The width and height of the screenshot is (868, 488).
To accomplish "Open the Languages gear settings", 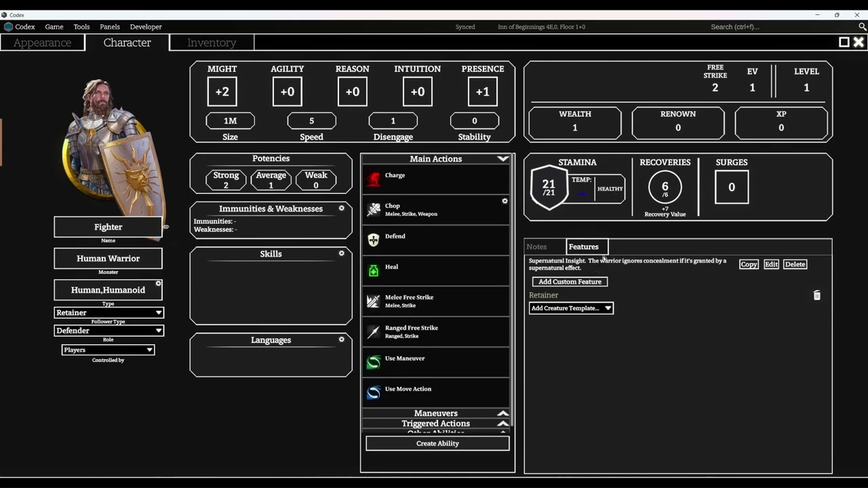I will pos(342,340).
